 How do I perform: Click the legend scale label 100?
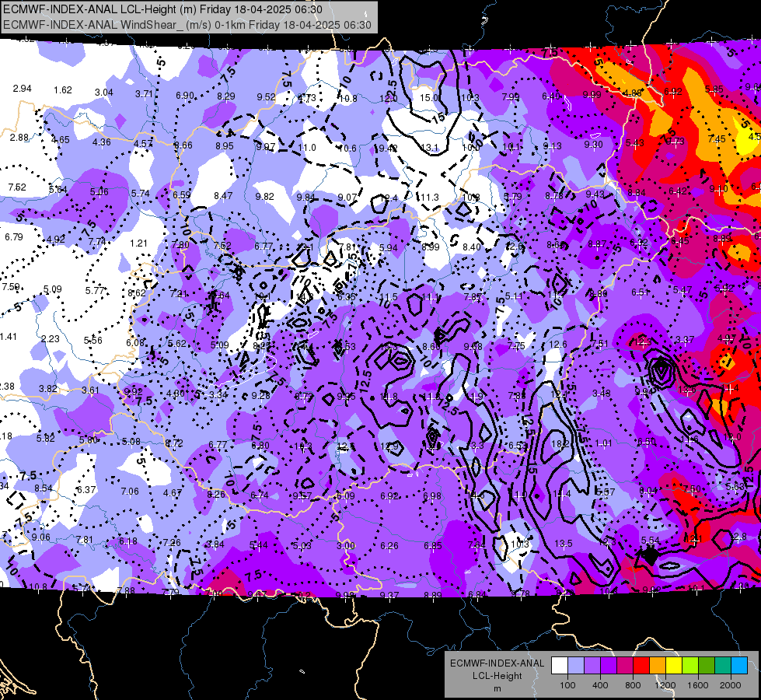tap(568, 685)
